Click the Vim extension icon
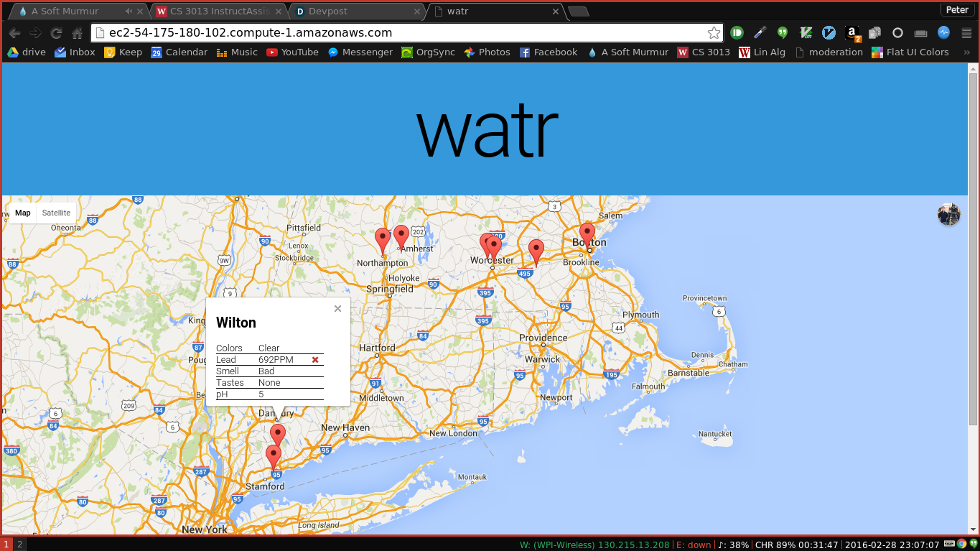This screenshot has height=551, width=980. coord(806,32)
